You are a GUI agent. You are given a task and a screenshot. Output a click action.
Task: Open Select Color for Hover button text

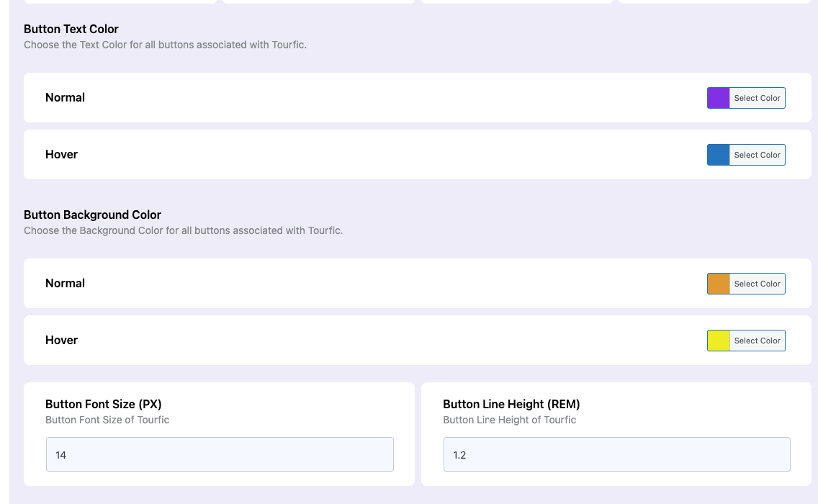(x=757, y=155)
